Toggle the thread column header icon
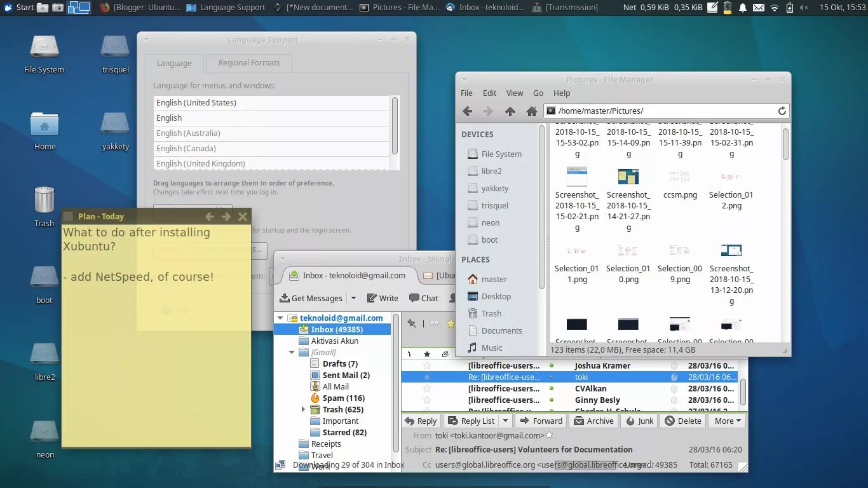This screenshot has height=488, width=868. click(410, 354)
